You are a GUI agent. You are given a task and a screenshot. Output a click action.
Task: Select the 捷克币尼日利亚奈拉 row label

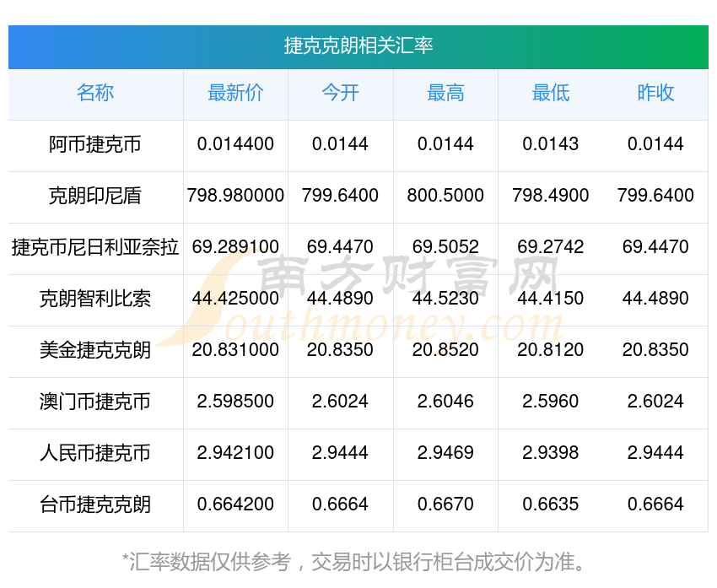[x=95, y=248]
